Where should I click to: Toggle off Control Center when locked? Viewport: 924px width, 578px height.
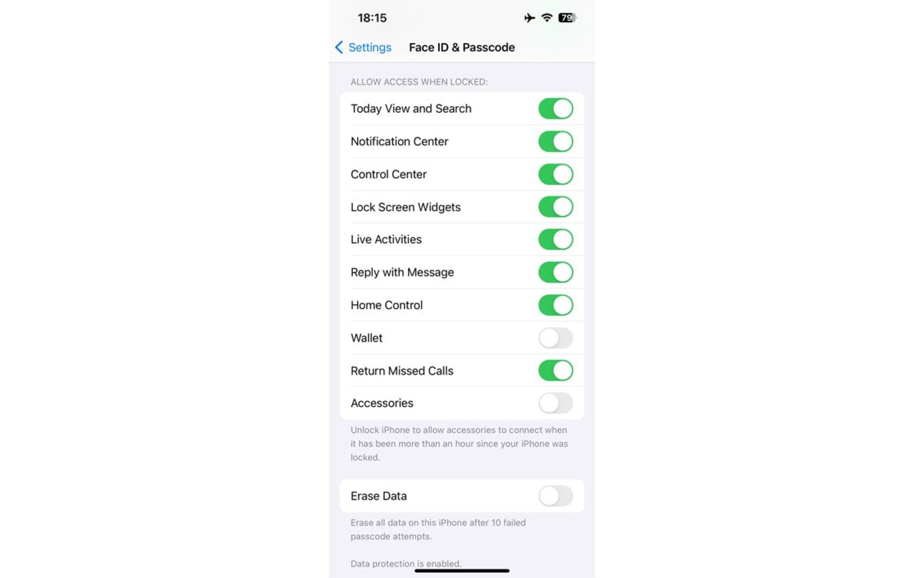555,174
